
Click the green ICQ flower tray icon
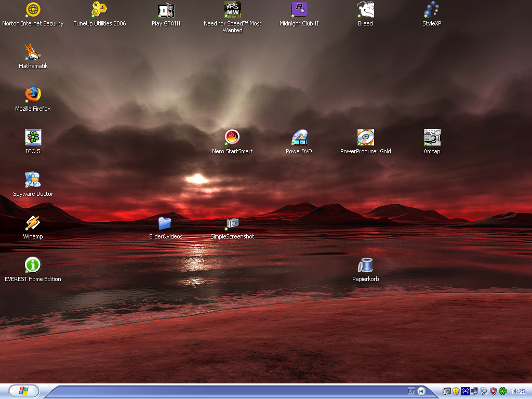pos(502,391)
